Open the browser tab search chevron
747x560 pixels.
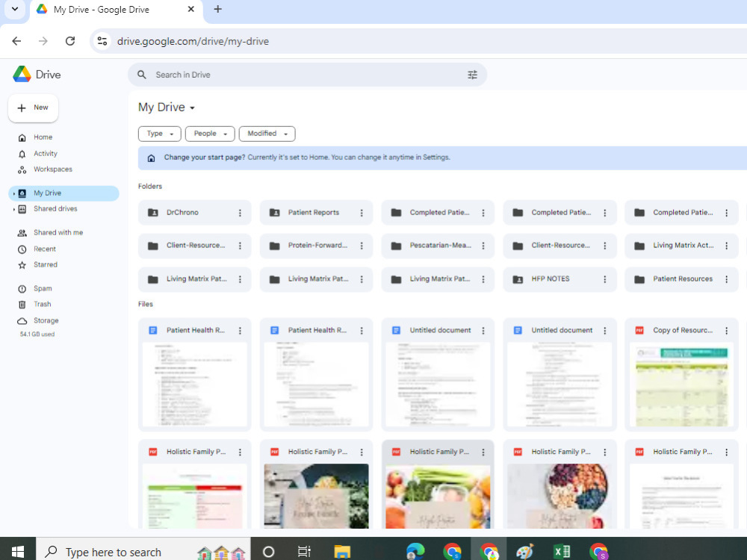click(15, 9)
